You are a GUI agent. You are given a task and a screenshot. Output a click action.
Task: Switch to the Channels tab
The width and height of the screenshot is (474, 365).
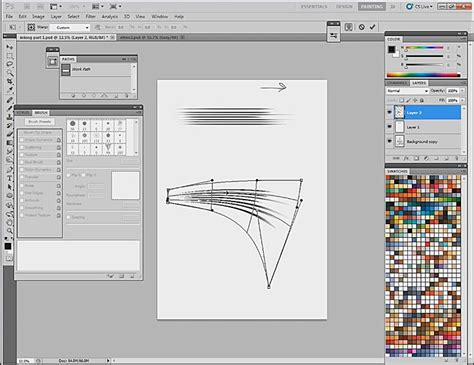click(397, 83)
